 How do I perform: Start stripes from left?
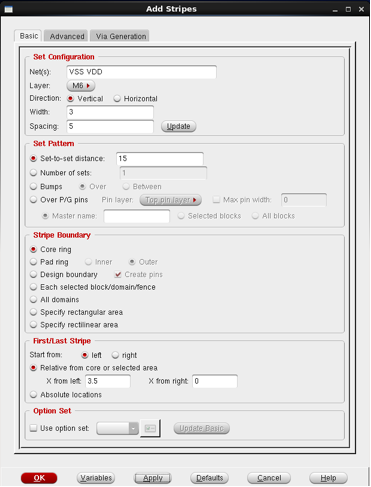(x=85, y=355)
